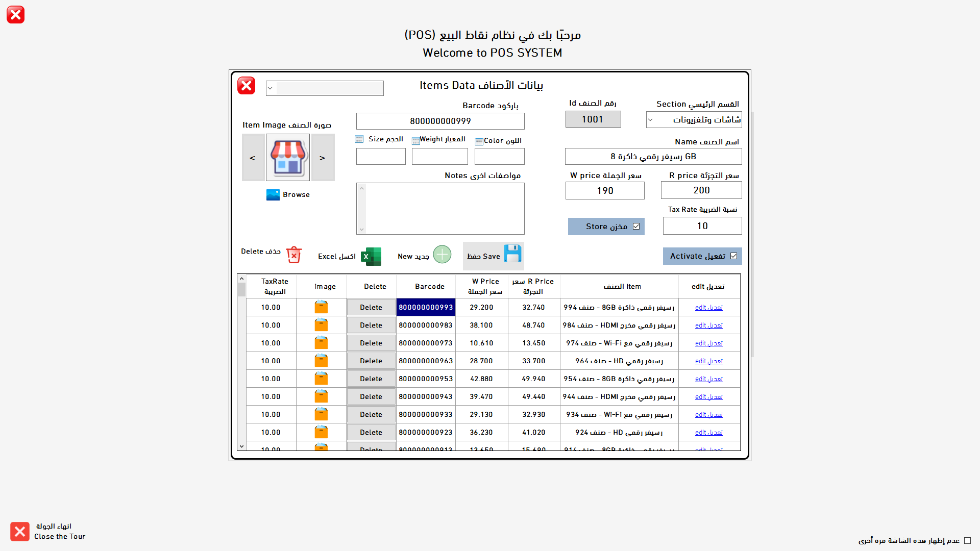Click the Tax Rate input field showing 10
This screenshot has height=551, width=980.
702,226
